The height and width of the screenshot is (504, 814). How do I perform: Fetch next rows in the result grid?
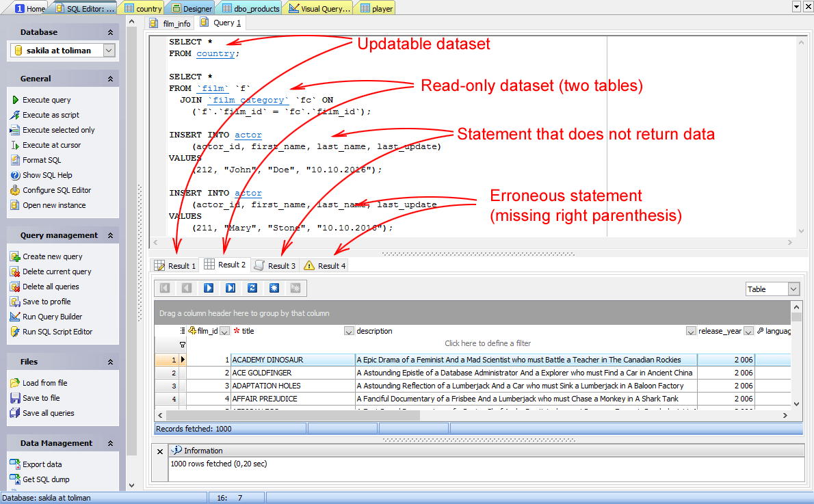(x=208, y=288)
